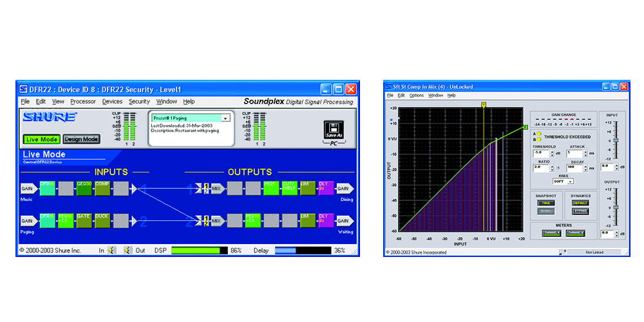The height and width of the screenshot is (322, 644).
Task: Increase the INPUT gain dB stepper
Action: pyautogui.click(x=618, y=165)
